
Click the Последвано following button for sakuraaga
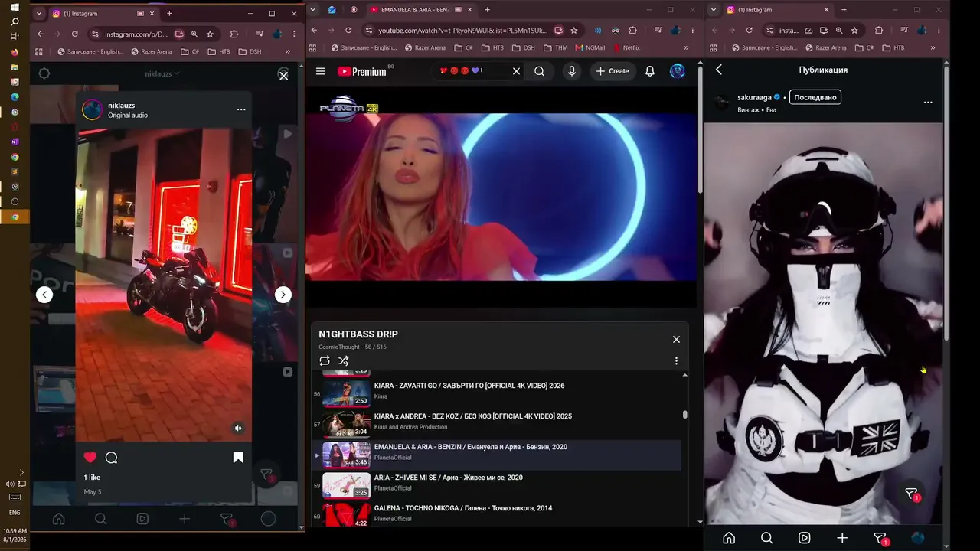tap(815, 97)
